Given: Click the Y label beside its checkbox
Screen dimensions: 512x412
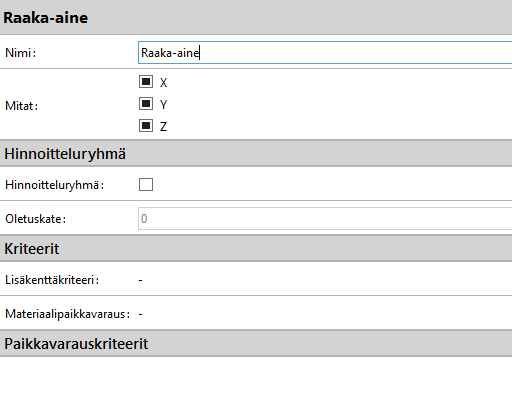Looking at the screenshot, I should [163, 105].
